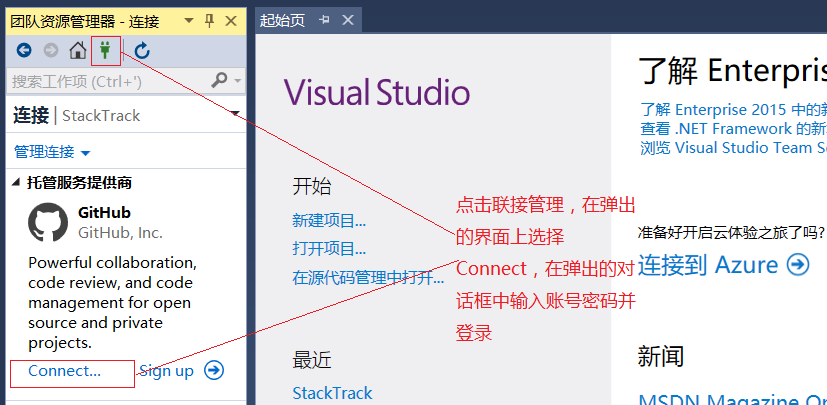
Task: Click 连接到 Azure link
Action: coord(708,265)
